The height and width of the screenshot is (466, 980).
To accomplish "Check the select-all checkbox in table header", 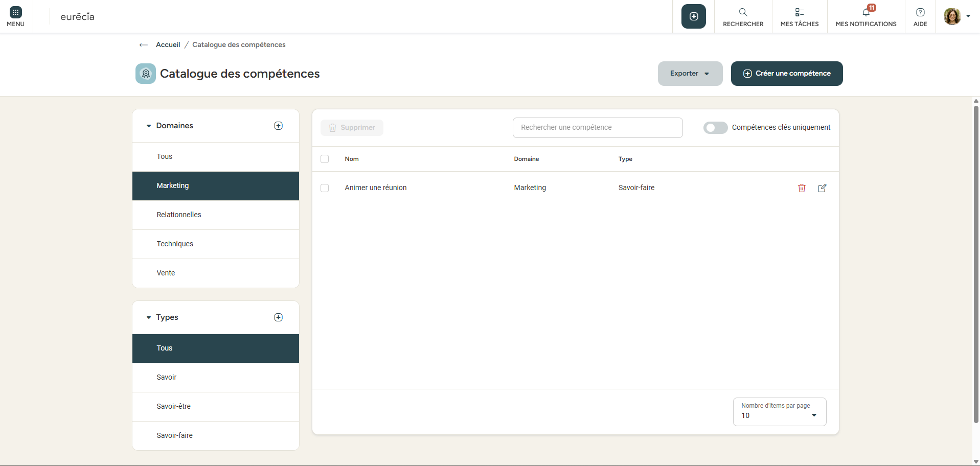I will 325,159.
